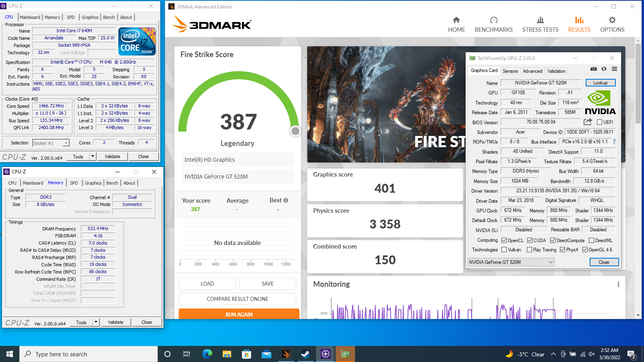
Task: Click Best score info icon
Action: [x=286, y=200]
